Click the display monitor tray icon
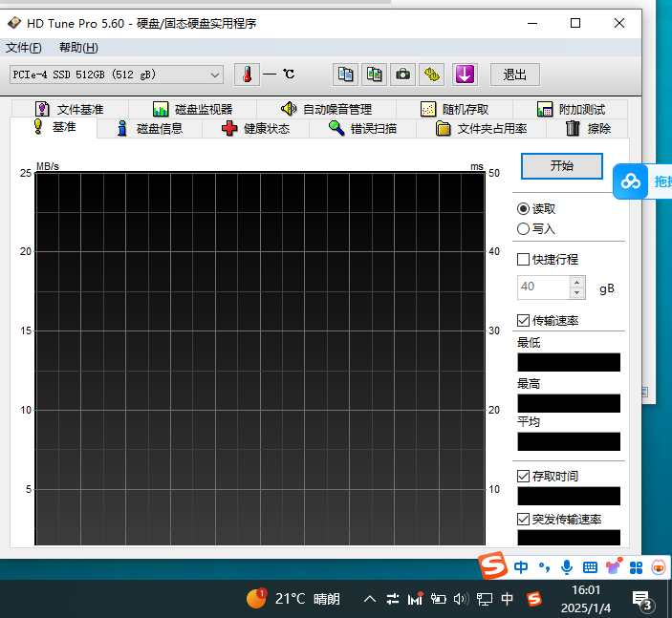Viewport: 672px width, 618px height. pyautogui.click(x=485, y=599)
